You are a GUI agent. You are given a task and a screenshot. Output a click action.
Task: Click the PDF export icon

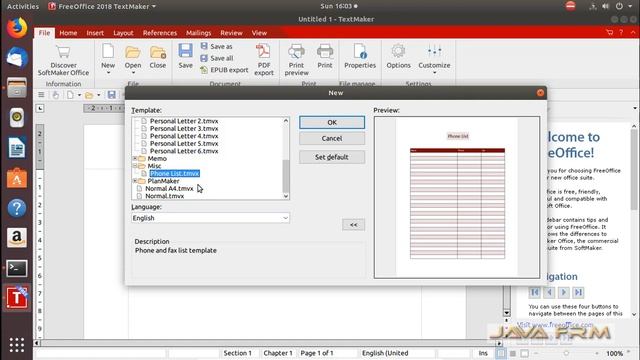point(263,52)
